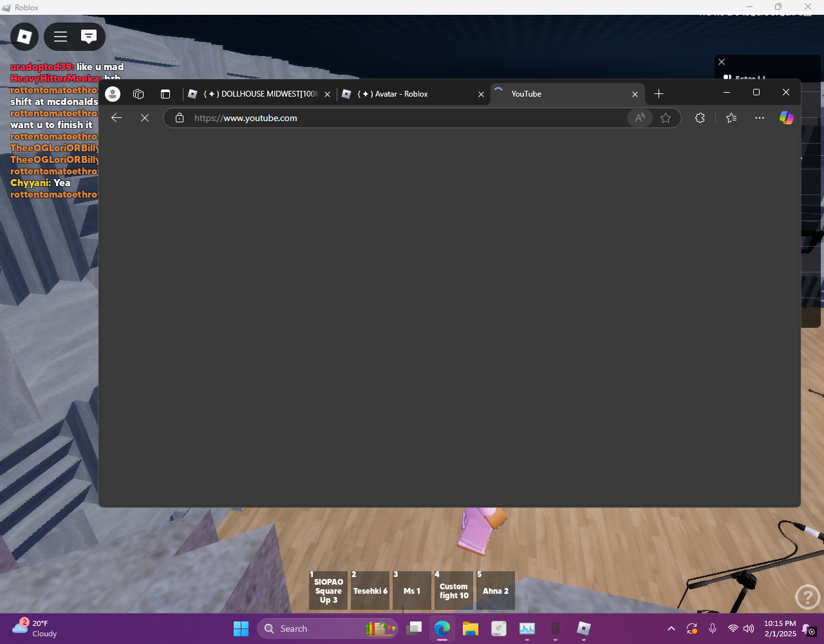Add this page to favorites star

point(666,118)
